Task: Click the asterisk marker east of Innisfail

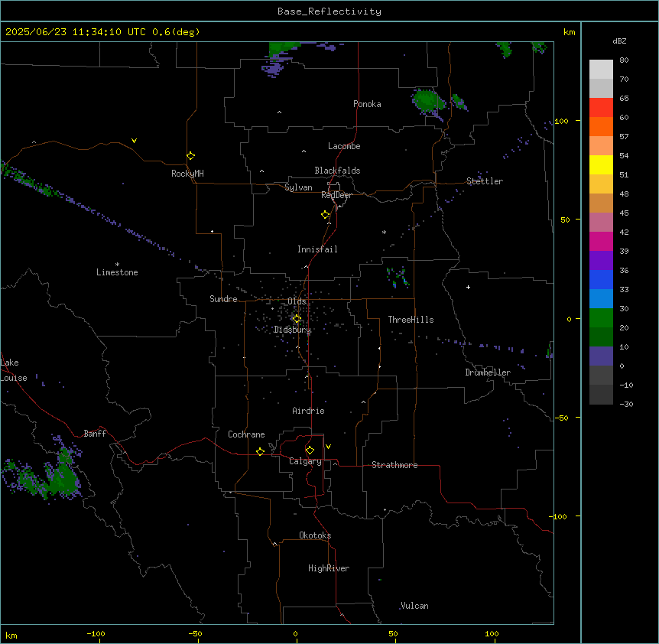Action: point(384,232)
